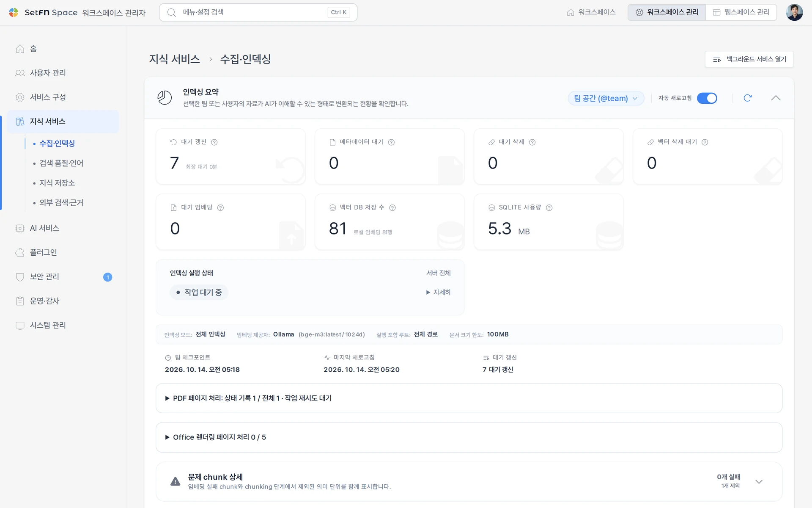Switch to the 웹스페이스 관리 tab
Screen dimensions: 812x508
point(741,12)
